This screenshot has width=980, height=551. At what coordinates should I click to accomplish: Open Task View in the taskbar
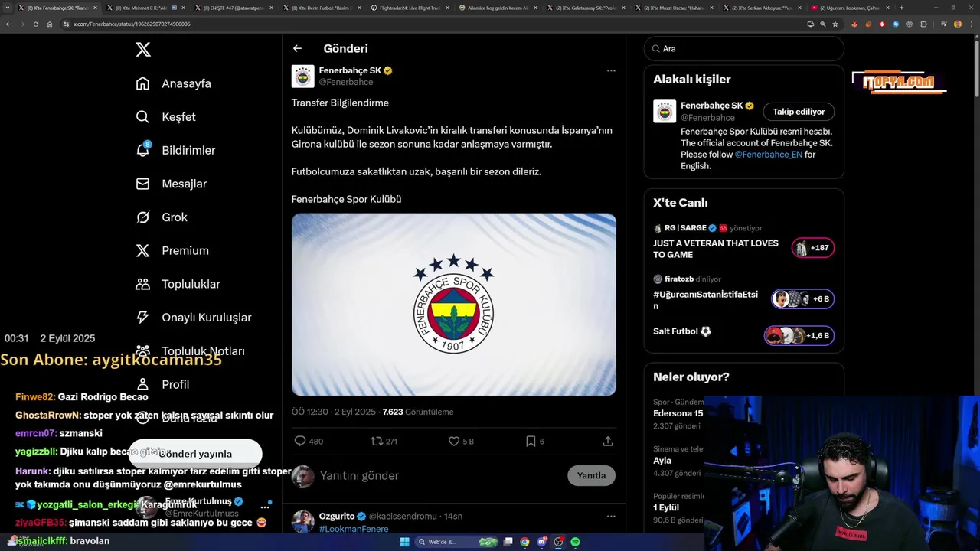[x=508, y=542]
